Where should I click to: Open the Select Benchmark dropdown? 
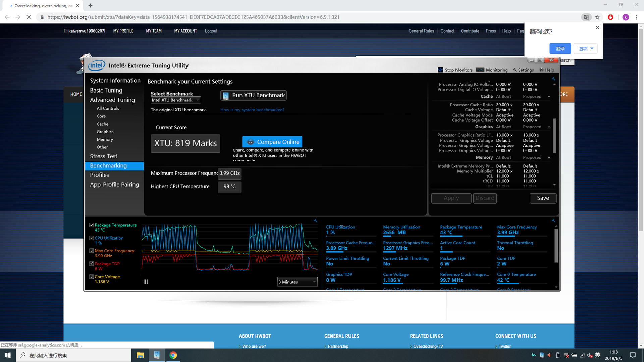point(176,100)
